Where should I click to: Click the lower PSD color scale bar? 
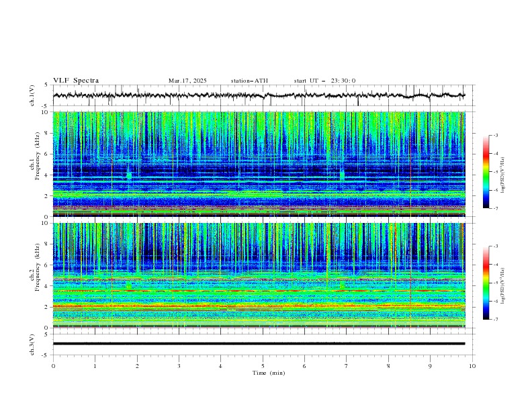pyautogui.click(x=486, y=283)
